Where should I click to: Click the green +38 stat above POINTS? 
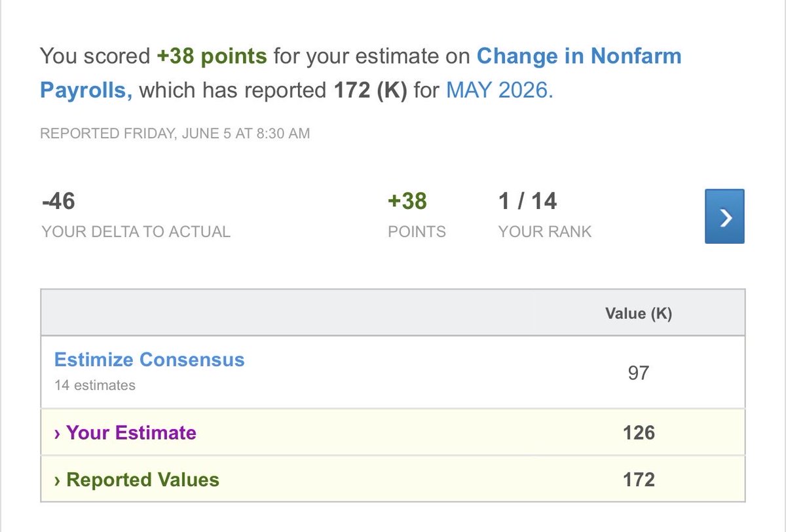[x=407, y=201]
